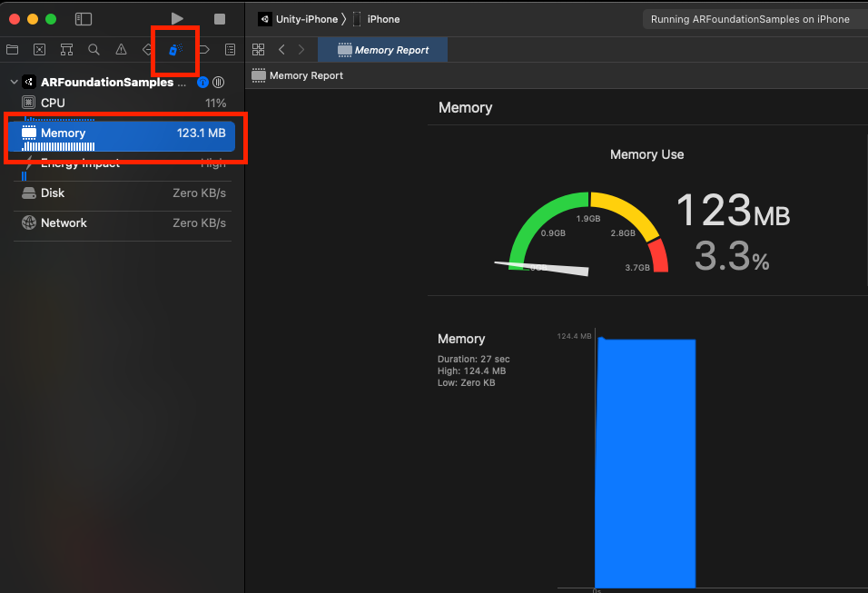Open the Issue navigator warning triangle
Image resolution: width=868 pixels, height=593 pixels.
(121, 50)
